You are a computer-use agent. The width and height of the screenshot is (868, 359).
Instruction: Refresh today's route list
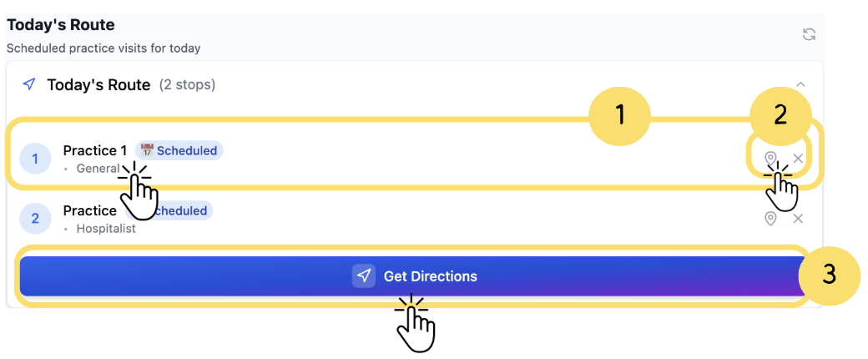tap(809, 34)
